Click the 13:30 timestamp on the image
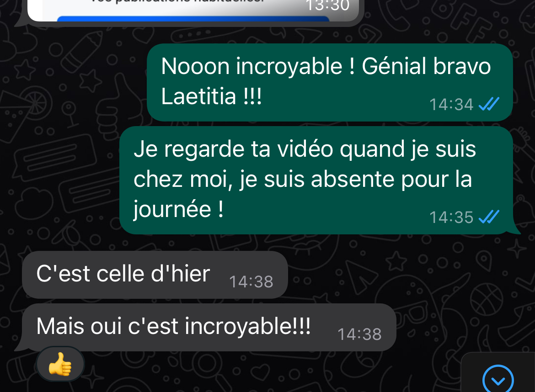535x392 pixels. [327, 5]
